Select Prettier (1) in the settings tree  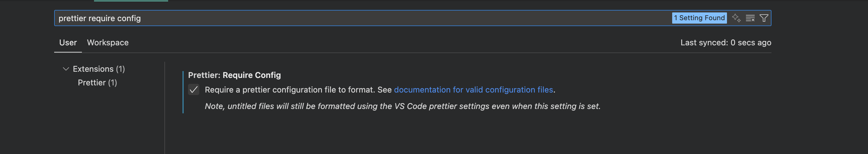pyautogui.click(x=97, y=83)
